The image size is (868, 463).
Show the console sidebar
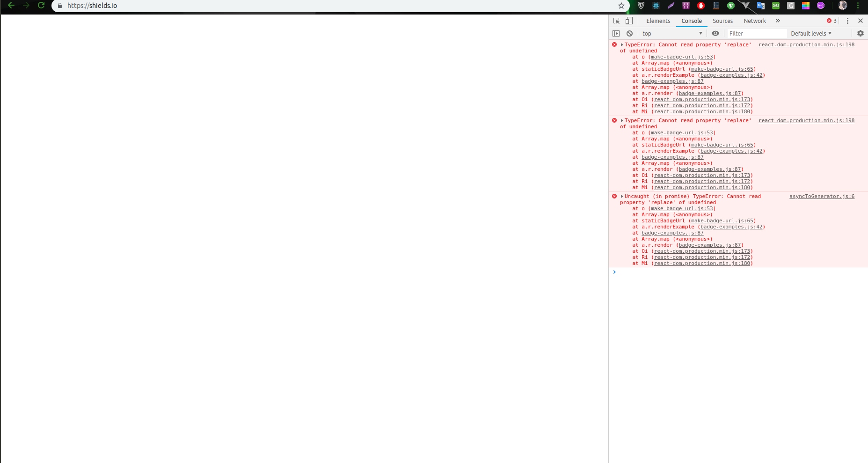(616, 33)
